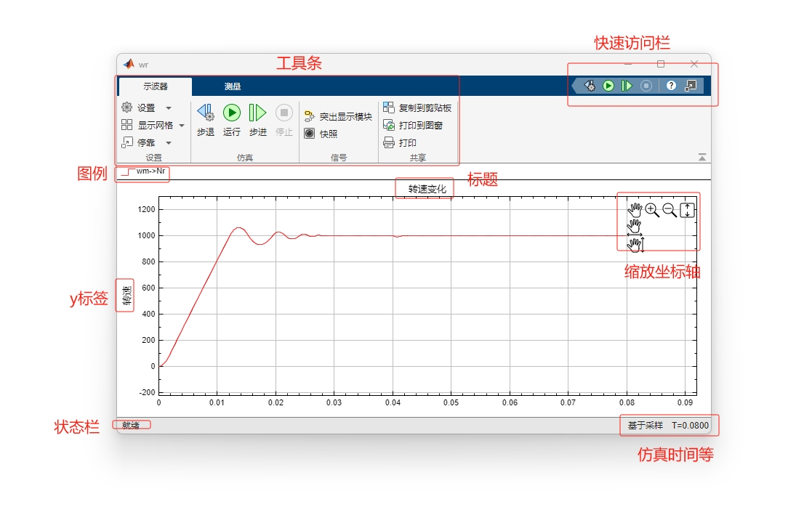Click the y-axis tick label -200

[147, 392]
